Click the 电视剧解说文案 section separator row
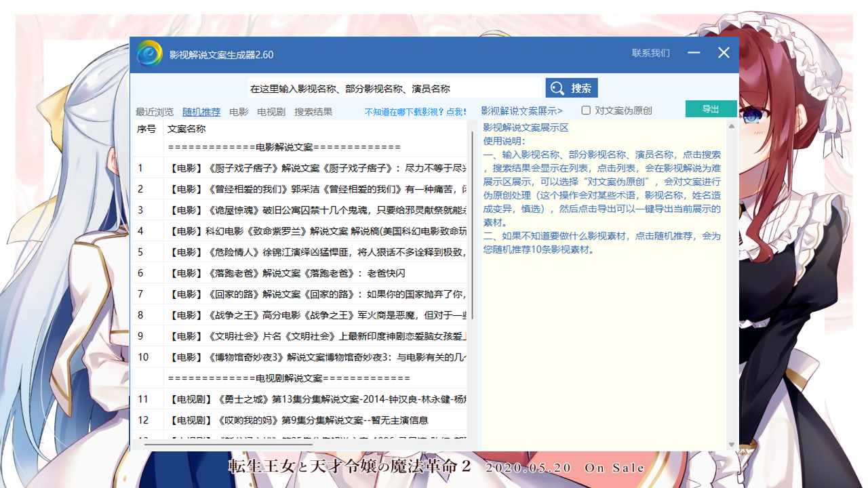This screenshot has width=868, height=488. (x=299, y=378)
